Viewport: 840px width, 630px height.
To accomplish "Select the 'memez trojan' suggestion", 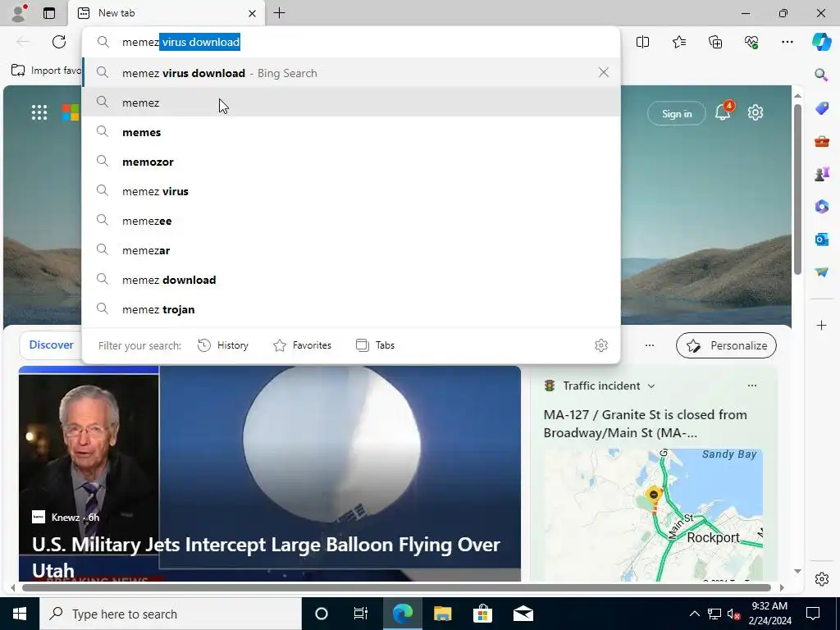I will click(351, 309).
